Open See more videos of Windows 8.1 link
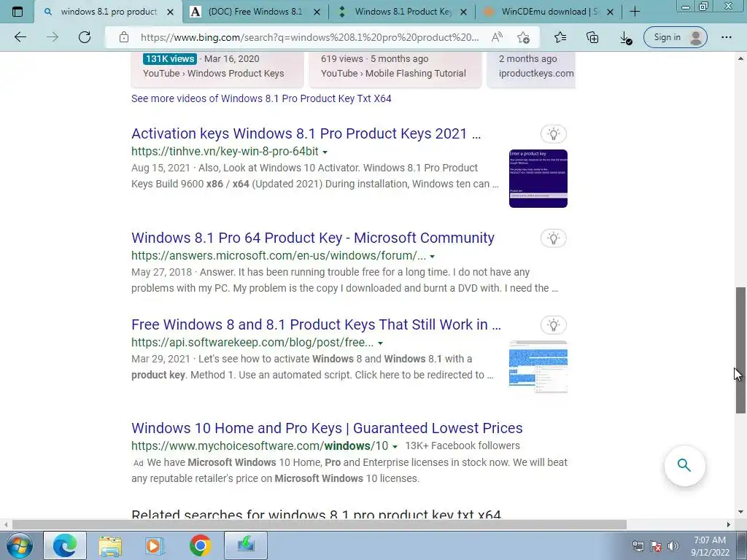This screenshot has height=560, width=747. 261,98
